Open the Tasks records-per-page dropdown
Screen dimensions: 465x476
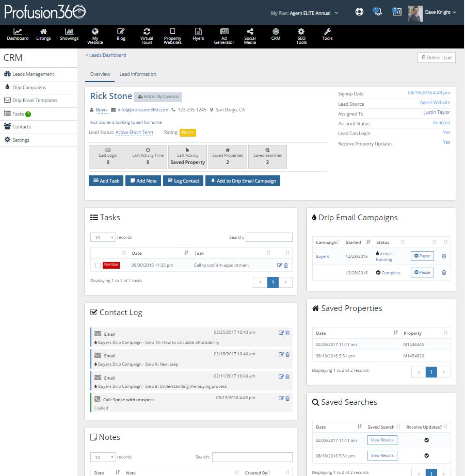point(103,237)
